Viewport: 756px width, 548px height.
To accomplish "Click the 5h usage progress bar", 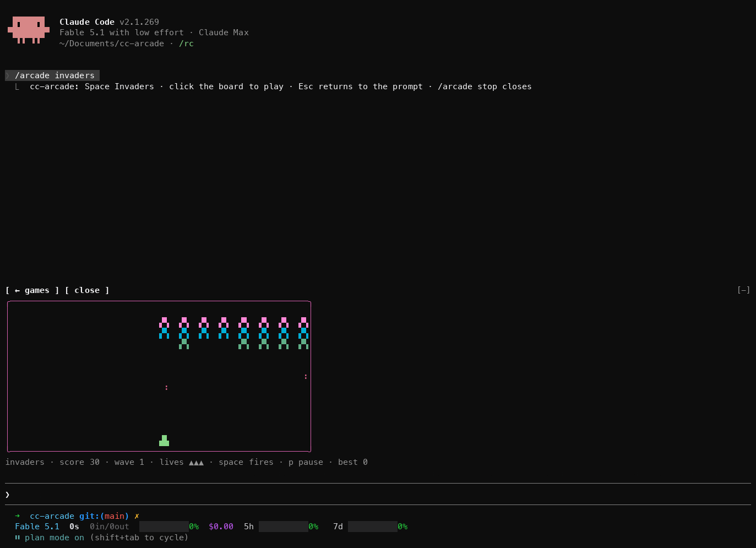I will coord(283,527).
